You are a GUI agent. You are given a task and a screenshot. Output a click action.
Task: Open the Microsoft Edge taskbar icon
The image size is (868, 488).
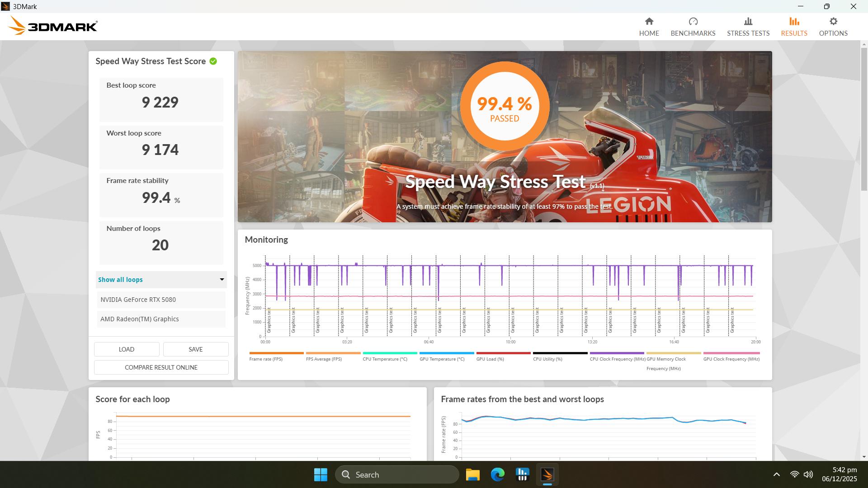pyautogui.click(x=497, y=474)
